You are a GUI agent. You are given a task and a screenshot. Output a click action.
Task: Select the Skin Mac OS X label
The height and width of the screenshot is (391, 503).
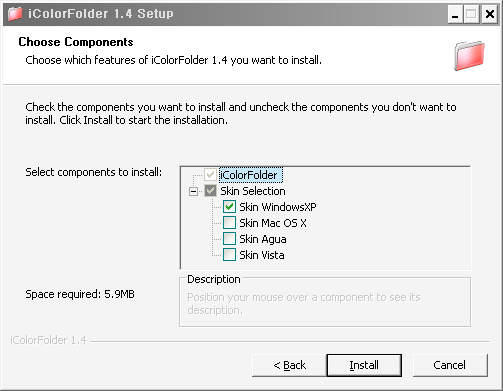click(x=273, y=223)
